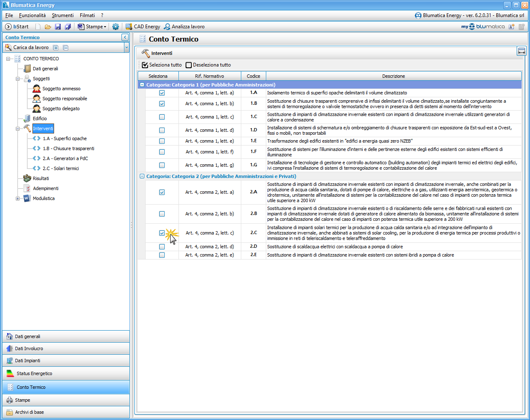Tick the Seleziona tutto checkbox
This screenshot has width=530, height=420.
click(145, 65)
